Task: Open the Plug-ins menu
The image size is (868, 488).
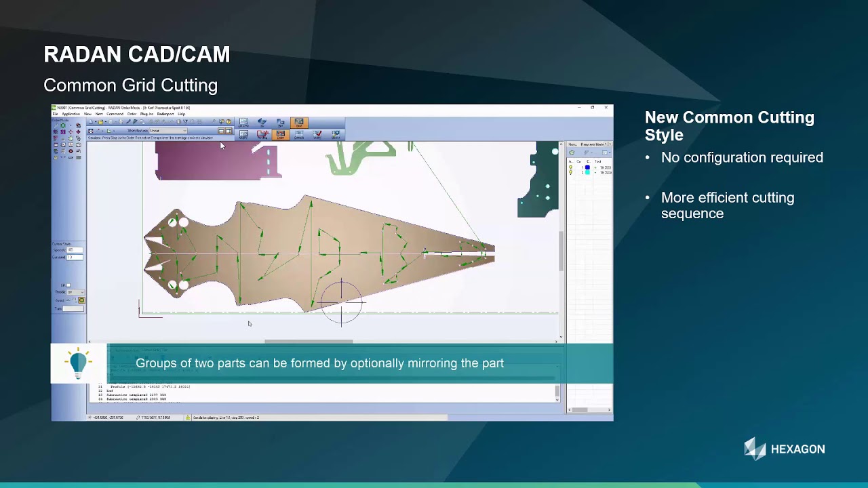Action: 146,114
